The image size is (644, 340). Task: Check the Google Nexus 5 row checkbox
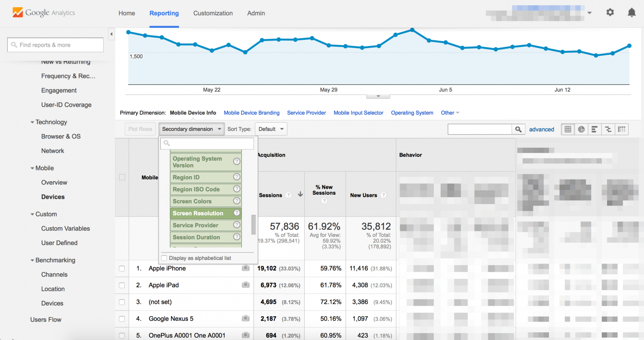click(x=122, y=319)
